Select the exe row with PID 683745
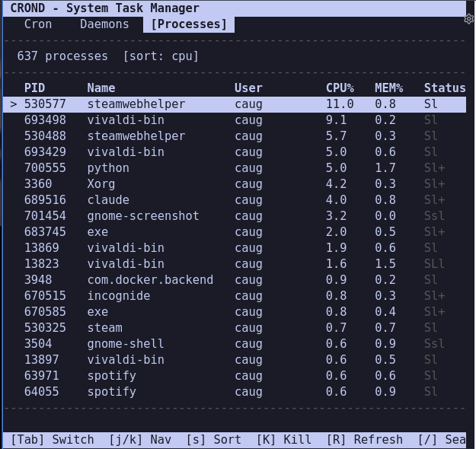476x449 pixels. pos(235,232)
